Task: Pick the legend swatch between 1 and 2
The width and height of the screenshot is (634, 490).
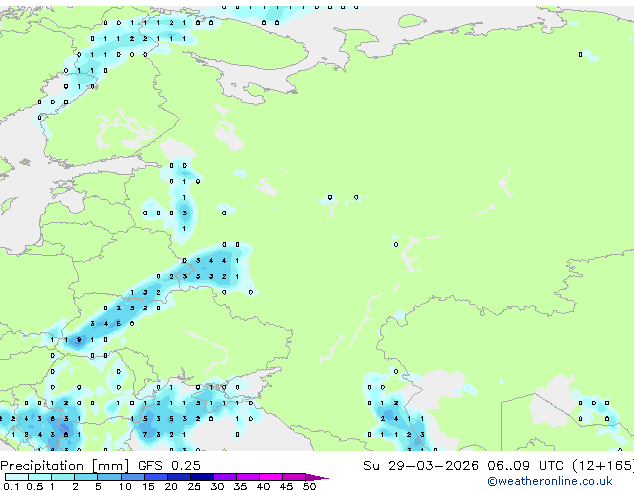Action: tap(63, 477)
